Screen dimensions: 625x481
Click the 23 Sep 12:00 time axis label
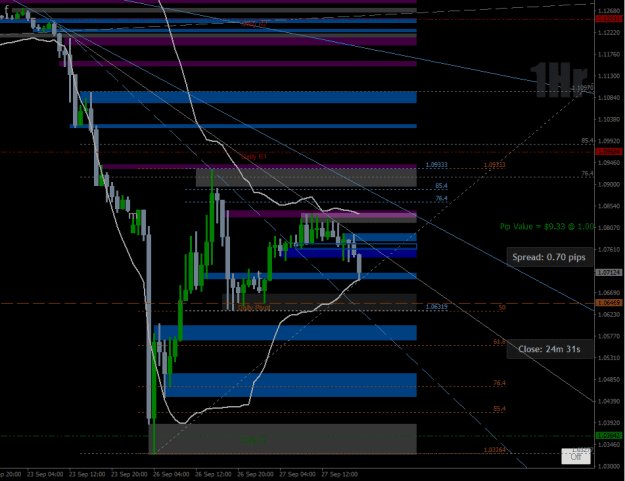point(87,474)
